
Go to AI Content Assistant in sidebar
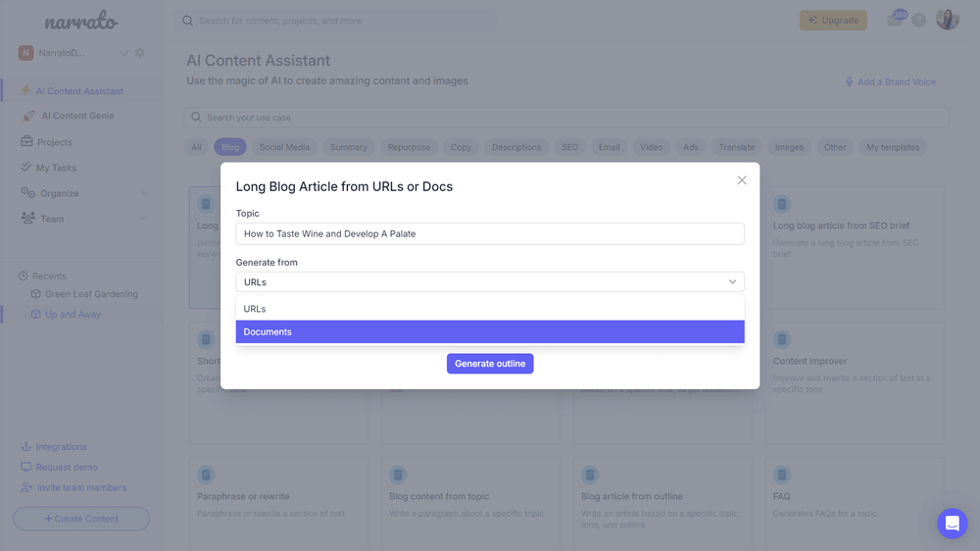click(81, 90)
